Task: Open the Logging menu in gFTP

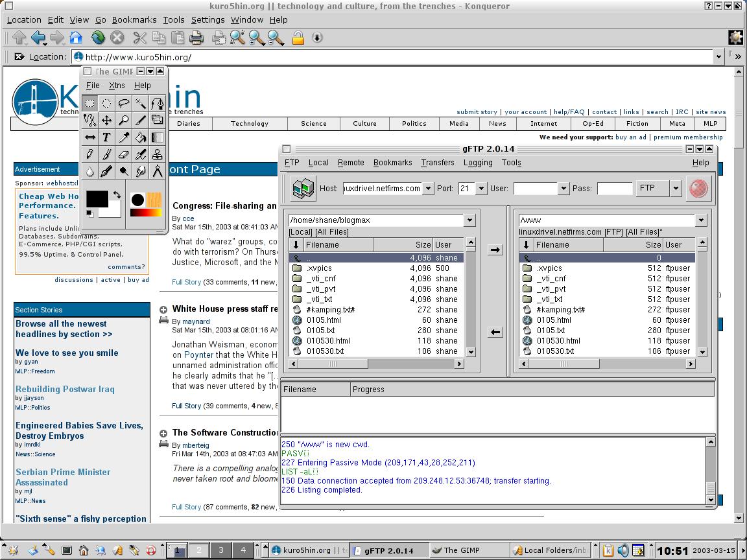Action: point(478,163)
